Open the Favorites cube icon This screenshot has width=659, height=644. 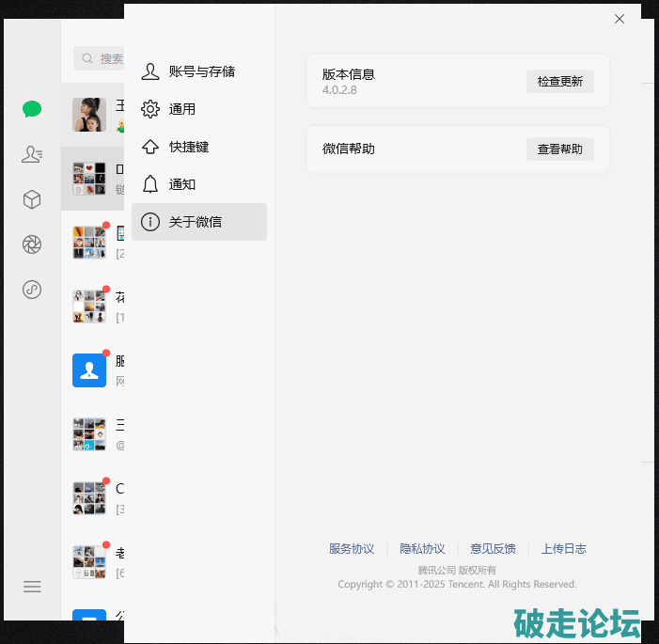tap(32, 199)
